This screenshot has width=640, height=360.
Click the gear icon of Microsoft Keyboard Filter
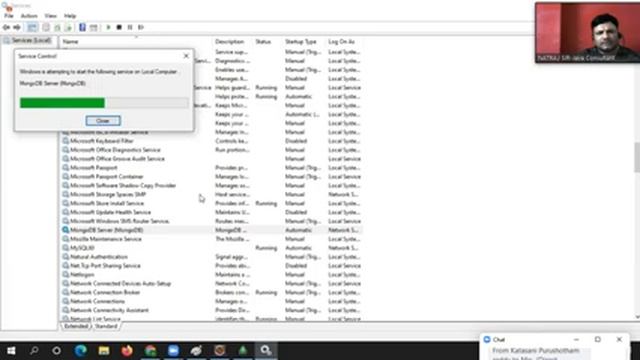point(65,141)
